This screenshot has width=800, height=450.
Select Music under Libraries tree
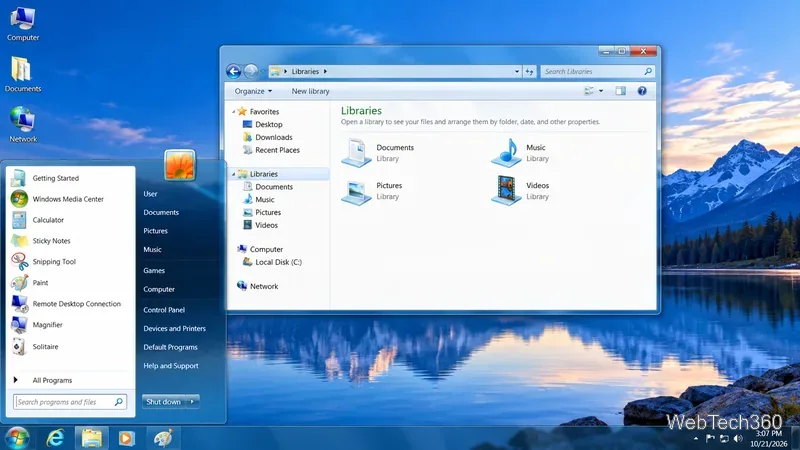[x=259, y=199]
